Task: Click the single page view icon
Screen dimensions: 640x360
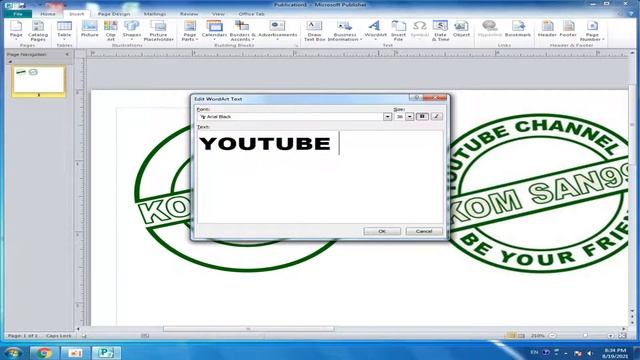Action: [510, 336]
